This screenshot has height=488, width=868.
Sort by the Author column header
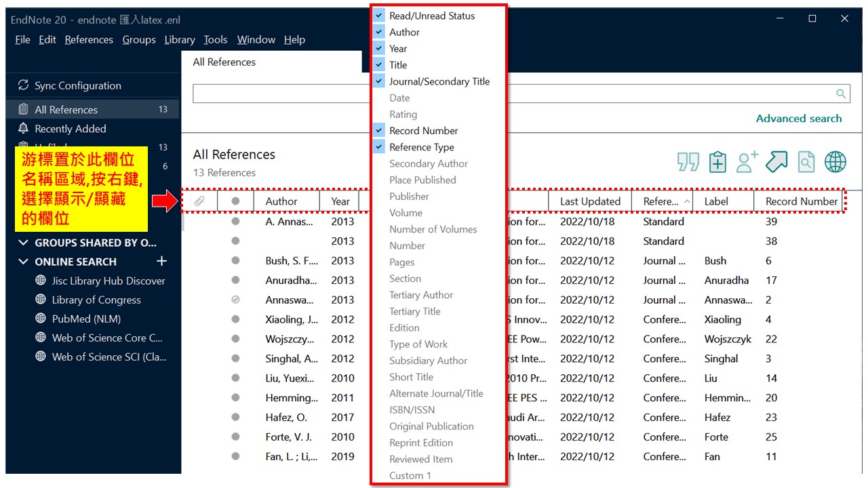pyautogui.click(x=281, y=201)
